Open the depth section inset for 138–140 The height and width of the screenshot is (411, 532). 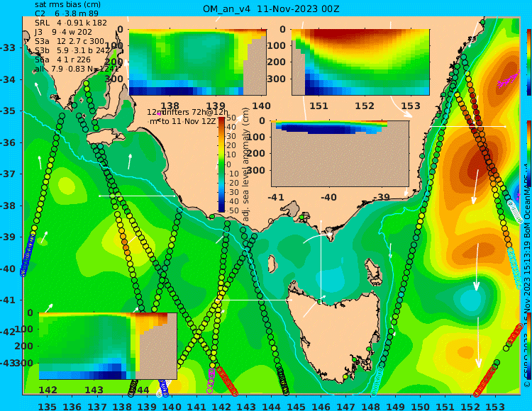[x=197, y=62]
